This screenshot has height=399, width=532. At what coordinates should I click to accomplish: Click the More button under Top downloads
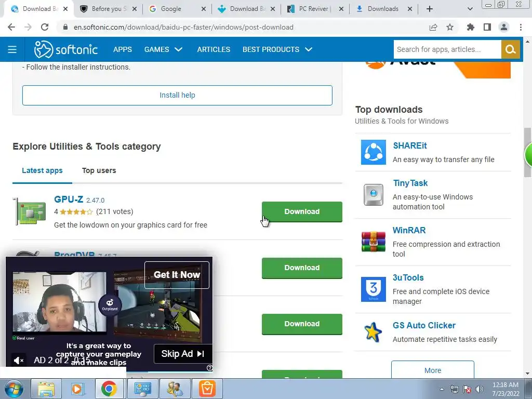[x=433, y=370]
